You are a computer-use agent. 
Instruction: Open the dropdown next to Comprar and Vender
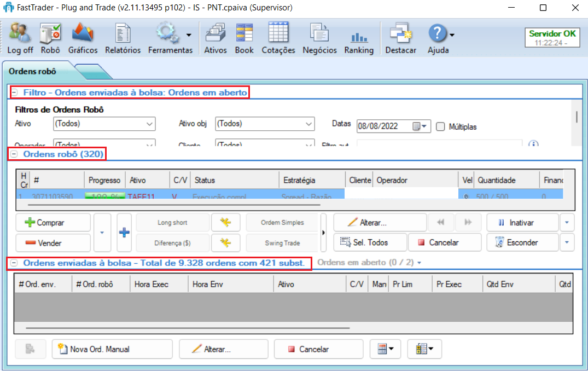tap(102, 233)
